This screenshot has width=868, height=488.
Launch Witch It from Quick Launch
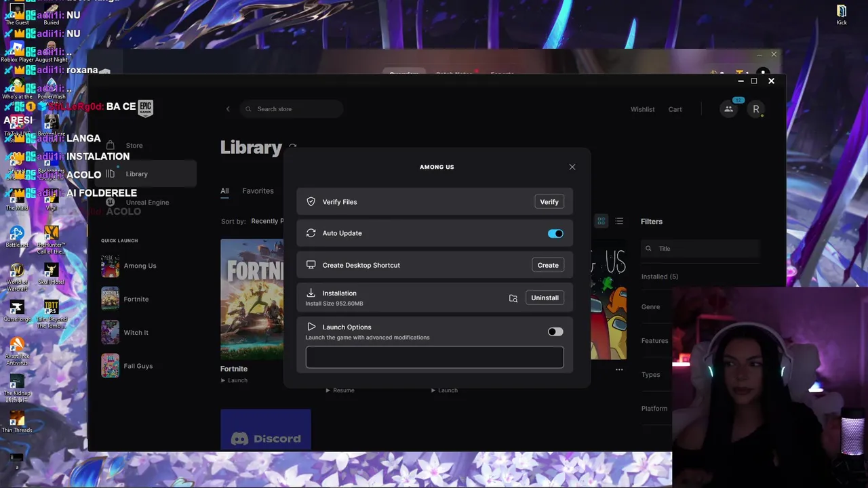pos(125,332)
